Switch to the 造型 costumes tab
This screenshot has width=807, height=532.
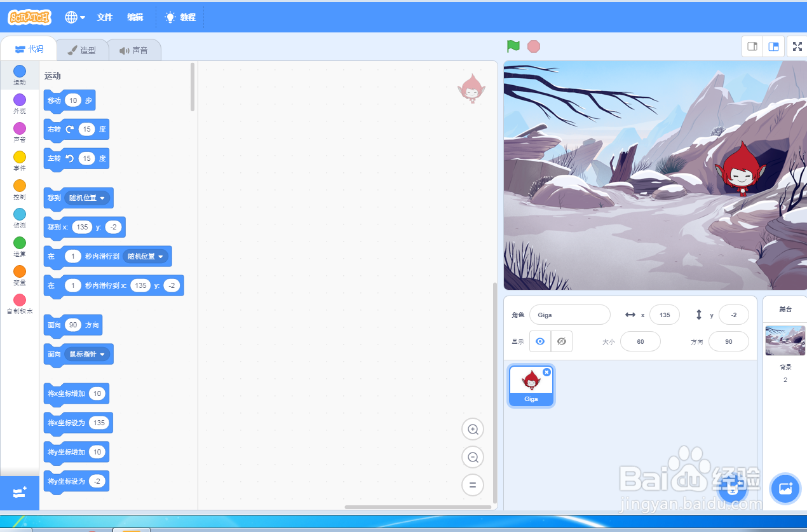pyautogui.click(x=82, y=50)
